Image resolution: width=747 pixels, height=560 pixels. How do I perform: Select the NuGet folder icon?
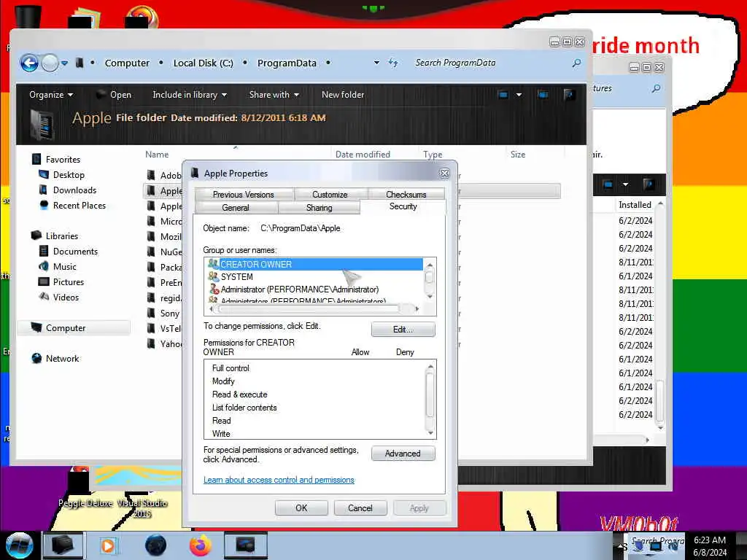coord(151,252)
